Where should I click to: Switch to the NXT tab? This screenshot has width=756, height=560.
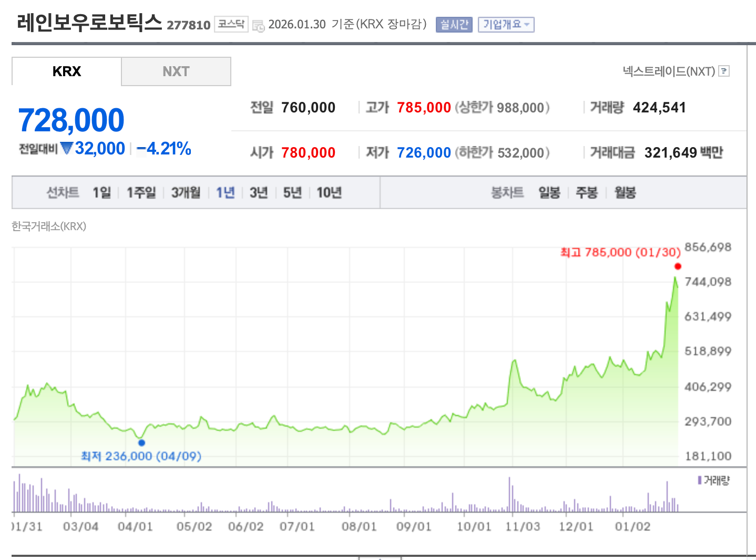tap(176, 71)
